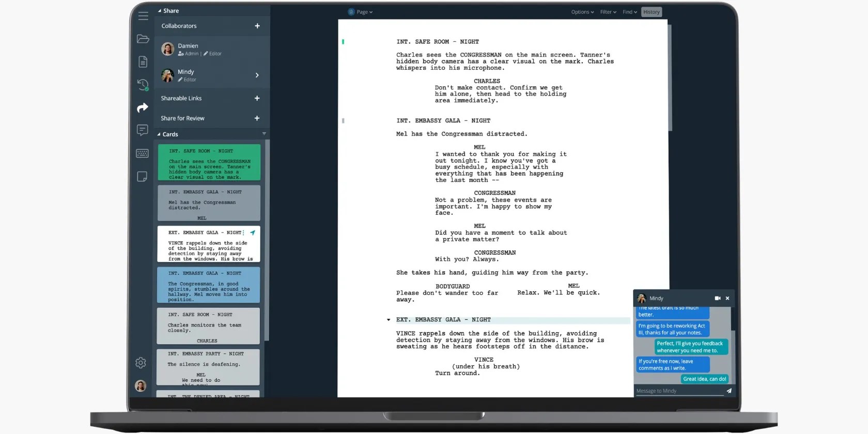Select the INT. EMBASSY PARTY card

coord(208,367)
